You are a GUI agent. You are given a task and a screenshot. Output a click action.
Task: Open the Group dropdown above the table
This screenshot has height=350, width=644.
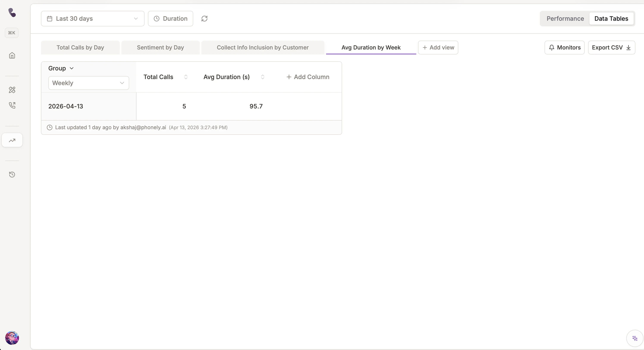(x=61, y=68)
